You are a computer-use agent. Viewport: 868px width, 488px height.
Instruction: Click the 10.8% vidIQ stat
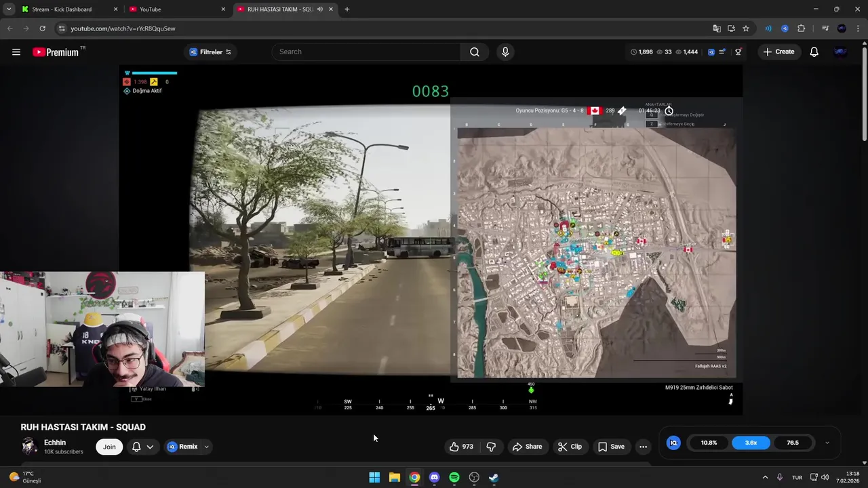[x=709, y=443]
